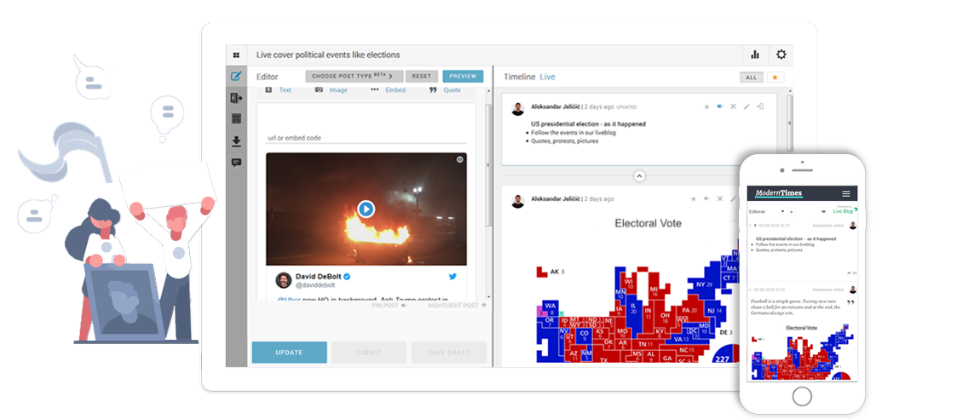Click David DeBolt's tweet avatar
This screenshot has width=980, height=419.
(x=283, y=279)
